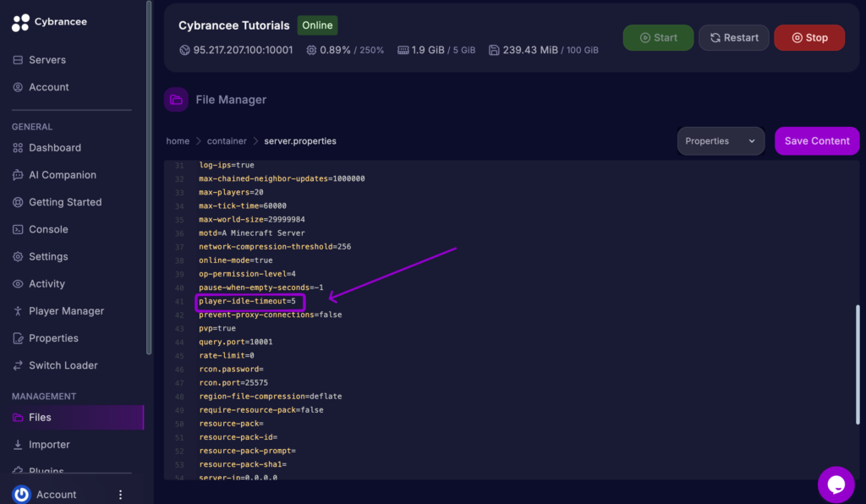Click the AI Companion bot icon
The height and width of the screenshot is (504, 866).
point(18,175)
